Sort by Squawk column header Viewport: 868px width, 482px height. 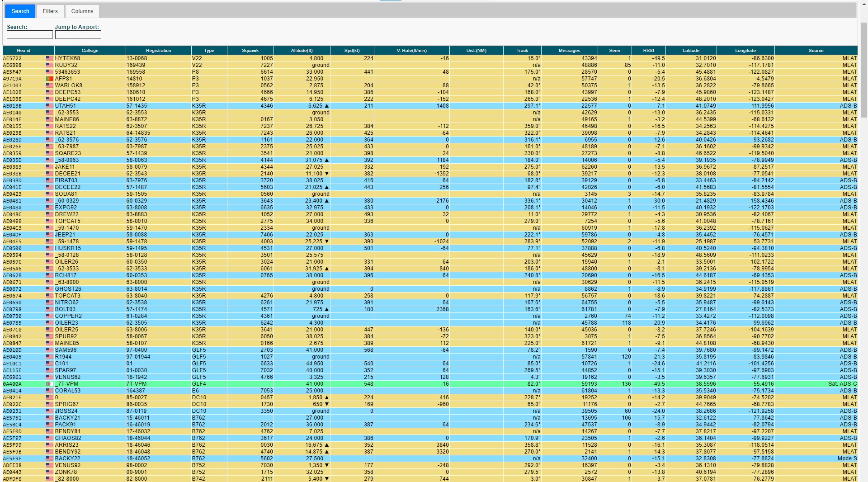tap(250, 51)
